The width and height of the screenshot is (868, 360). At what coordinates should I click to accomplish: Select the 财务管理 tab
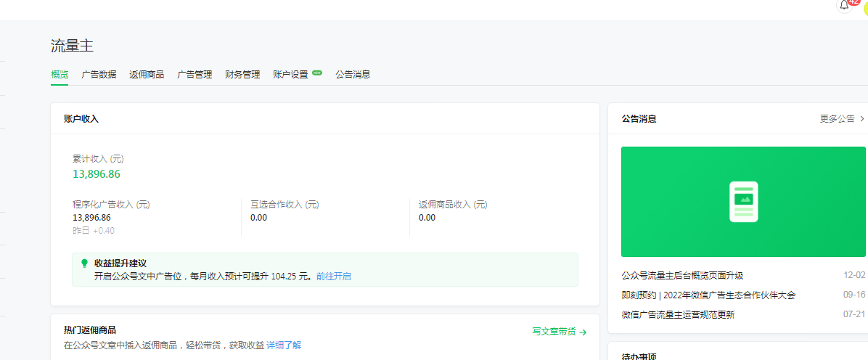pos(242,74)
